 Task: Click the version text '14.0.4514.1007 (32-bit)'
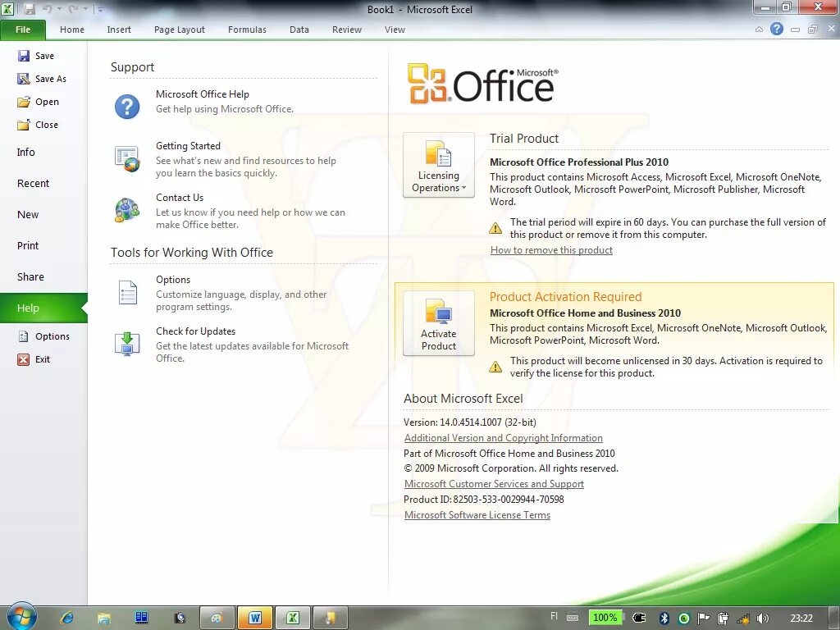coord(488,422)
